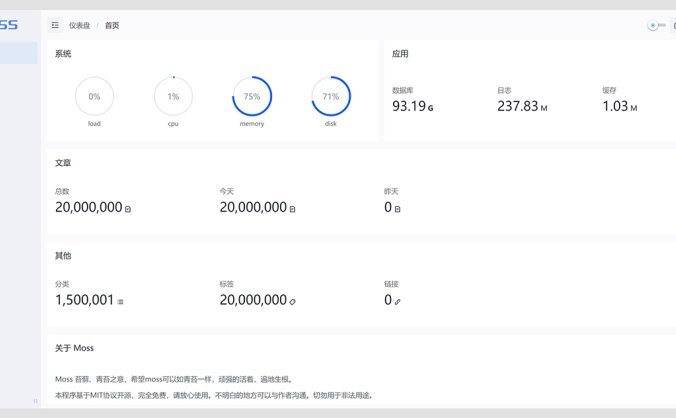Toggle the theme switch in the header
Screen dimensions: 676x418
[656, 25]
